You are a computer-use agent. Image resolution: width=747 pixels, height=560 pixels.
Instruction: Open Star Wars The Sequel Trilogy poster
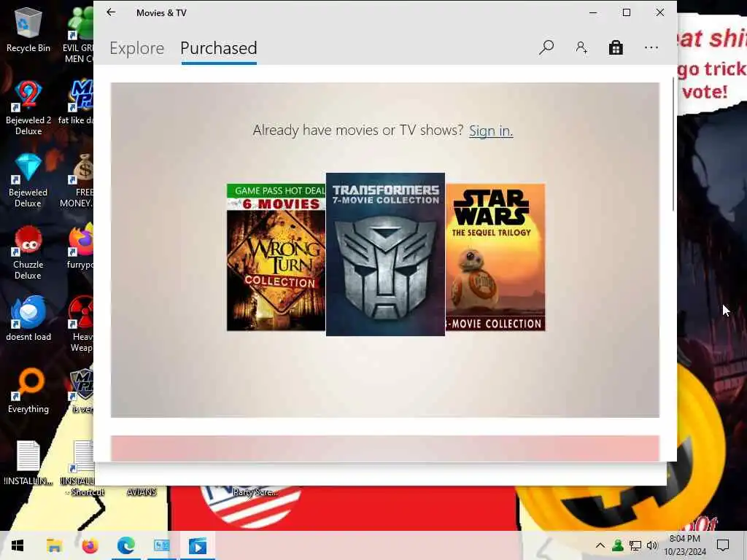(x=495, y=257)
